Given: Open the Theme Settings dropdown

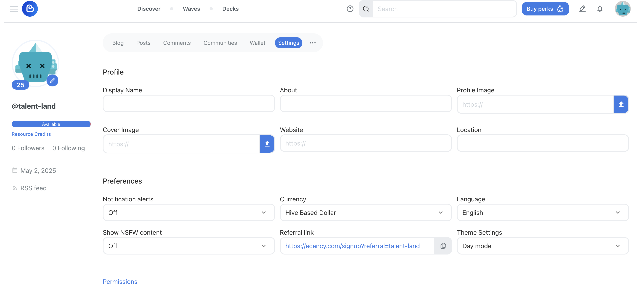Looking at the screenshot, I should (x=543, y=246).
